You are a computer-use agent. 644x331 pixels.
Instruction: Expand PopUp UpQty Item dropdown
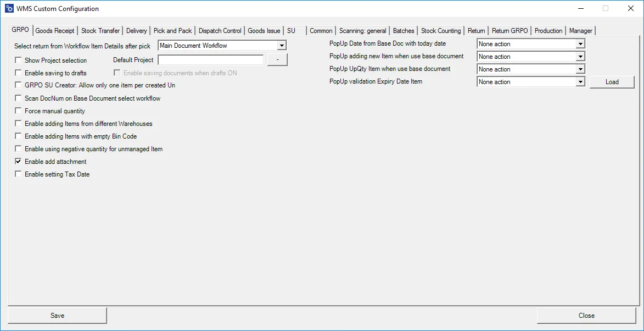(580, 69)
